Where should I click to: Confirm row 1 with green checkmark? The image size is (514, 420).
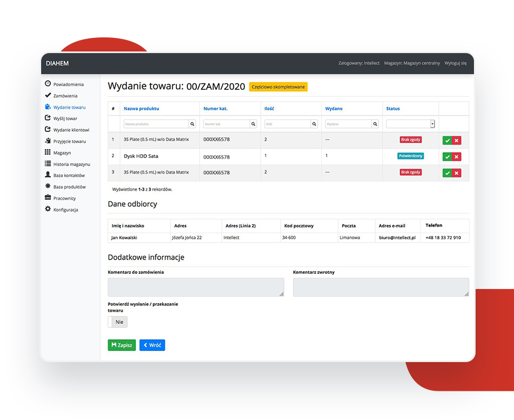coord(447,140)
